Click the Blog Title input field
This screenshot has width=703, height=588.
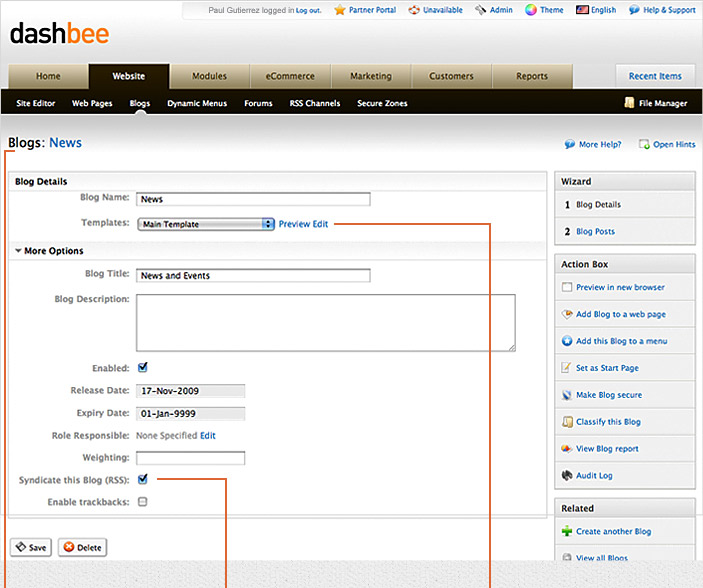(x=253, y=275)
